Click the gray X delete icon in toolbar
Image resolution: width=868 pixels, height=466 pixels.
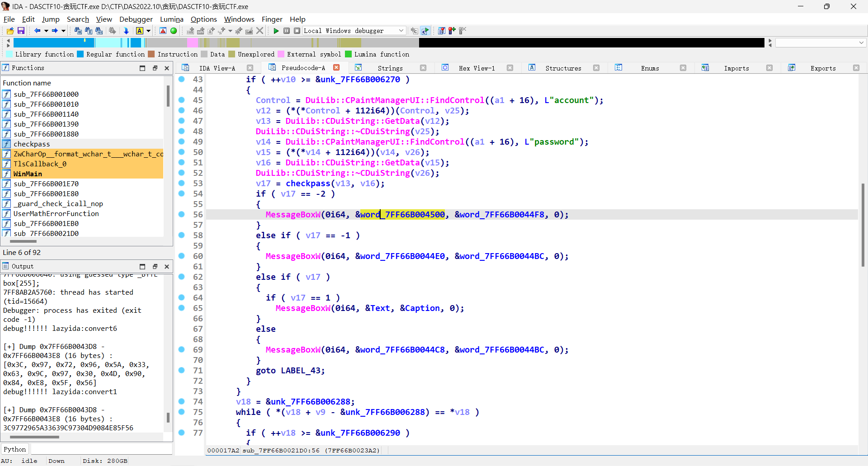point(259,31)
